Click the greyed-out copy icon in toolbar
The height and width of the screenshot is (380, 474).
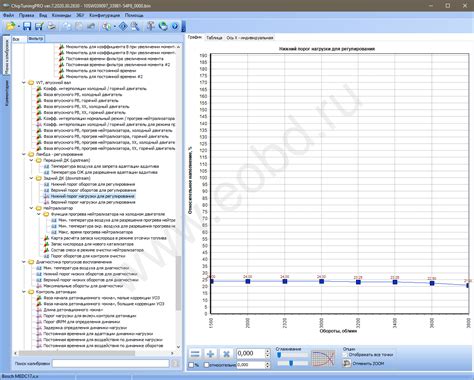click(x=67, y=26)
